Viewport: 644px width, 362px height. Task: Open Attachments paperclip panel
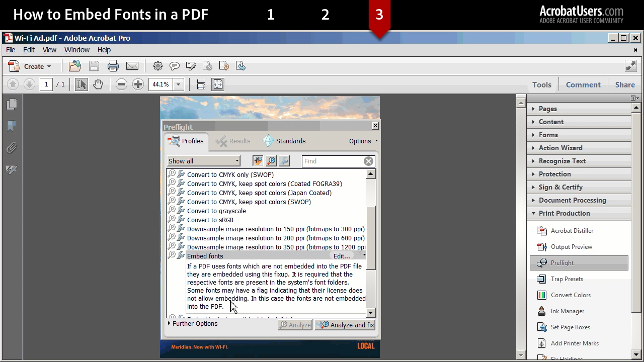point(12,147)
